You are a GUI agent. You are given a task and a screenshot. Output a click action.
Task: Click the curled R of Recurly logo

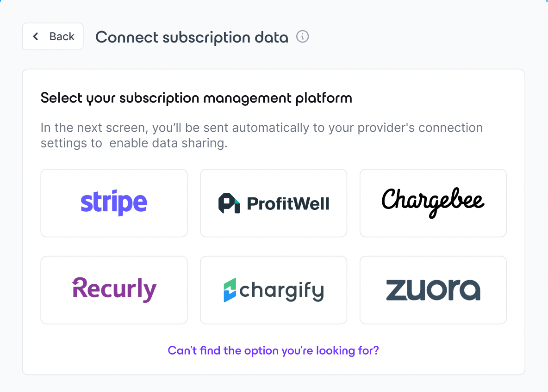tap(79, 287)
